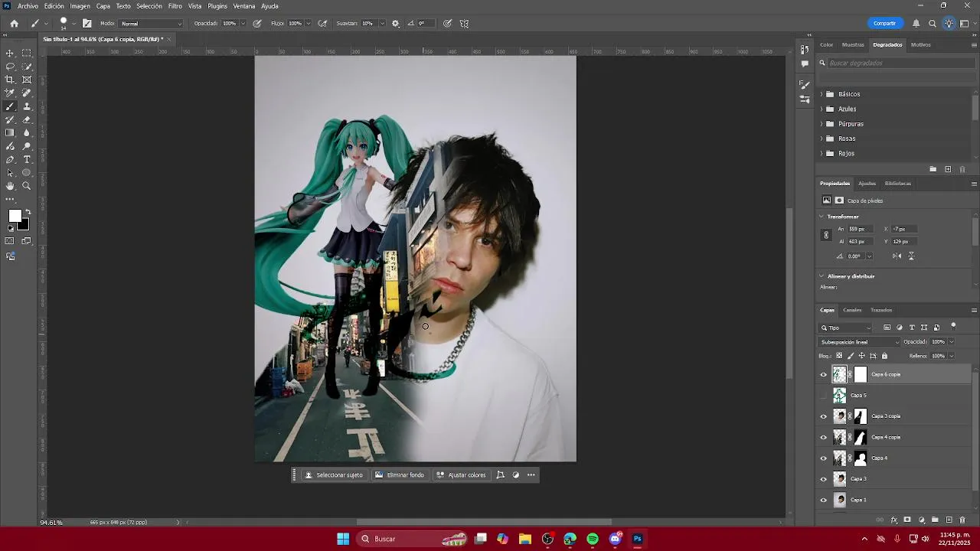The height and width of the screenshot is (551, 980).
Task: Select the Rectangular Marquee tool
Action: 27,53
